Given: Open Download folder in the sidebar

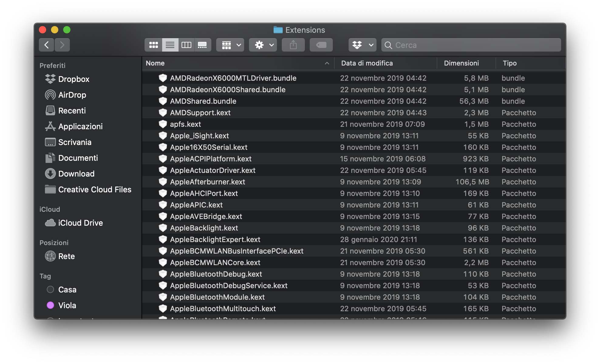Looking at the screenshot, I should tap(76, 174).
